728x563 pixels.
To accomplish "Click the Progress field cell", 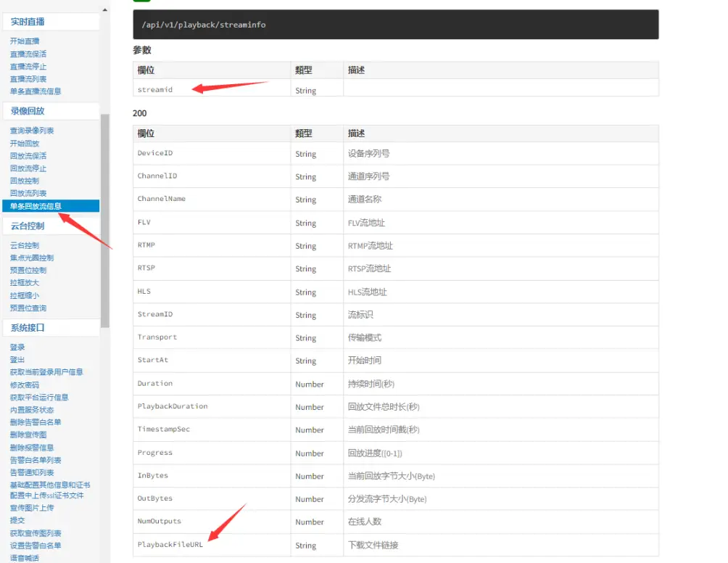I will tap(212, 453).
